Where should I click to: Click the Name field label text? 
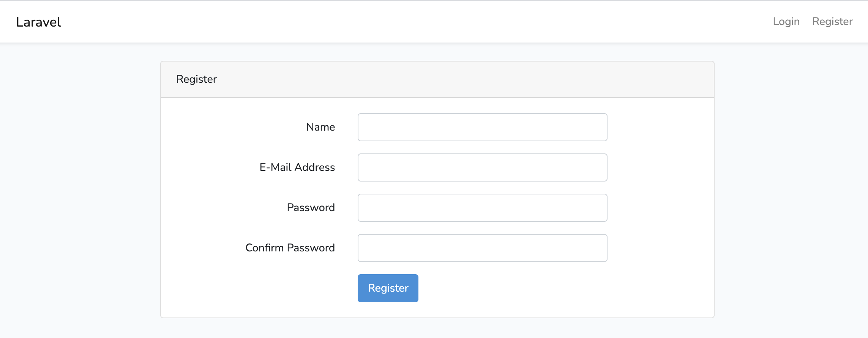click(x=320, y=127)
